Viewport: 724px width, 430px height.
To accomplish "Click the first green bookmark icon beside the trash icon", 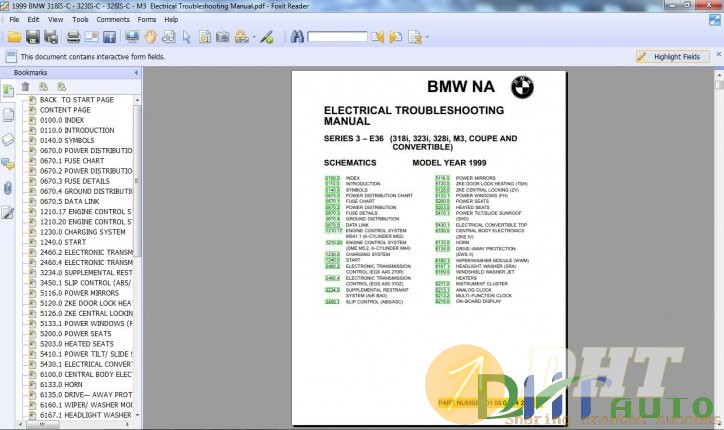I will [x=43, y=86].
